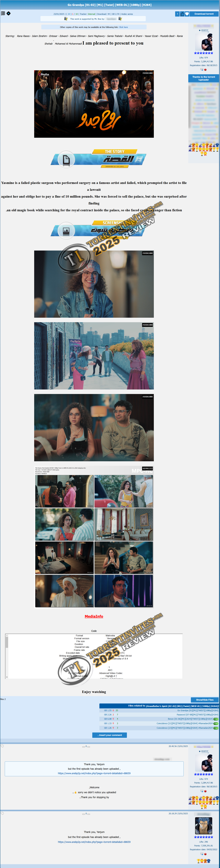
Task: Open the MPC-HC thumbnail grid image
Action: [94, 537]
